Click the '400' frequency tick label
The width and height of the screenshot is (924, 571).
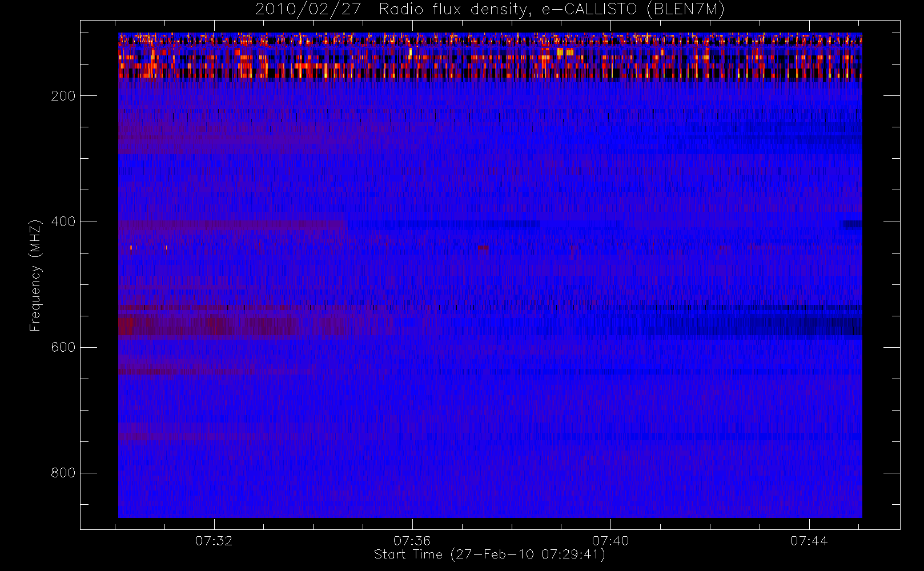tap(63, 222)
